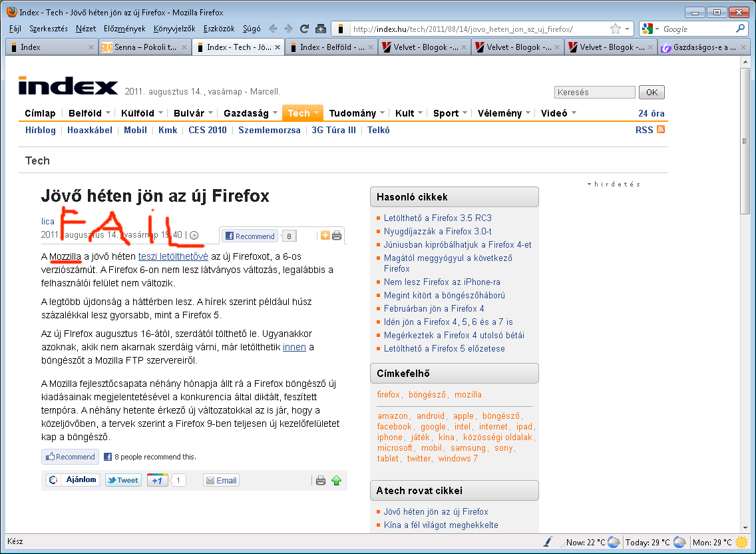Open the Szemlemorzsa link
756x554 pixels.
[x=269, y=130]
